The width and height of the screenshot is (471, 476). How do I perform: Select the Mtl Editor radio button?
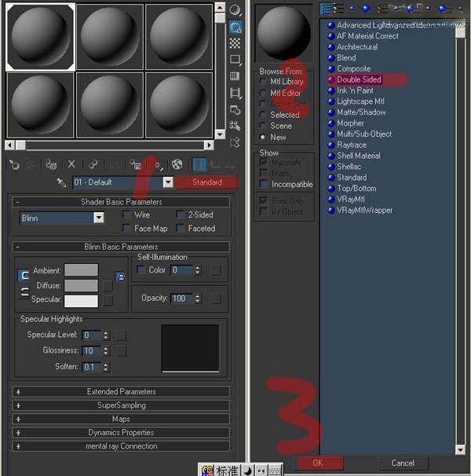[x=262, y=93]
